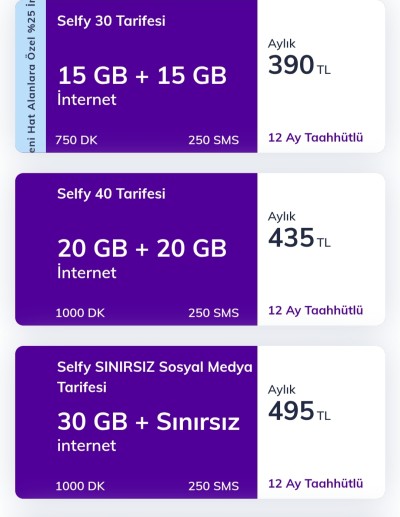Image resolution: width=400 pixels, height=517 pixels.
Task: Click the 390 TL monthly price
Action: point(299,65)
